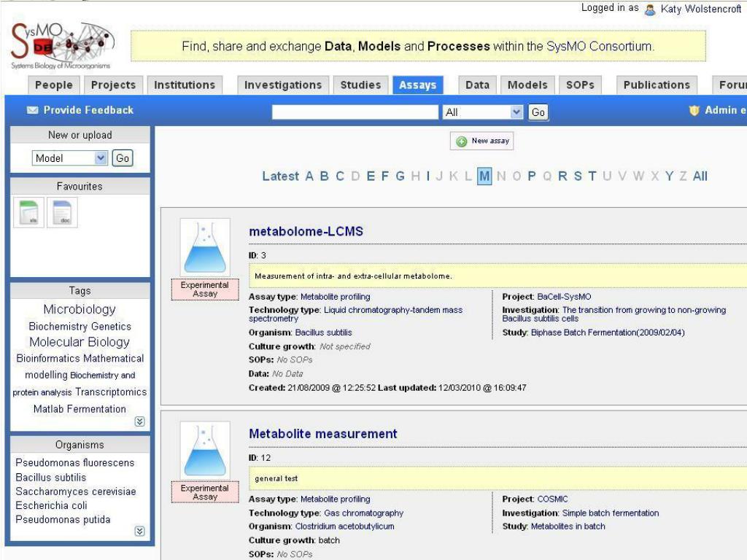747x560 pixels.
Task: Click the Admin shield icon
Action: 694,111
